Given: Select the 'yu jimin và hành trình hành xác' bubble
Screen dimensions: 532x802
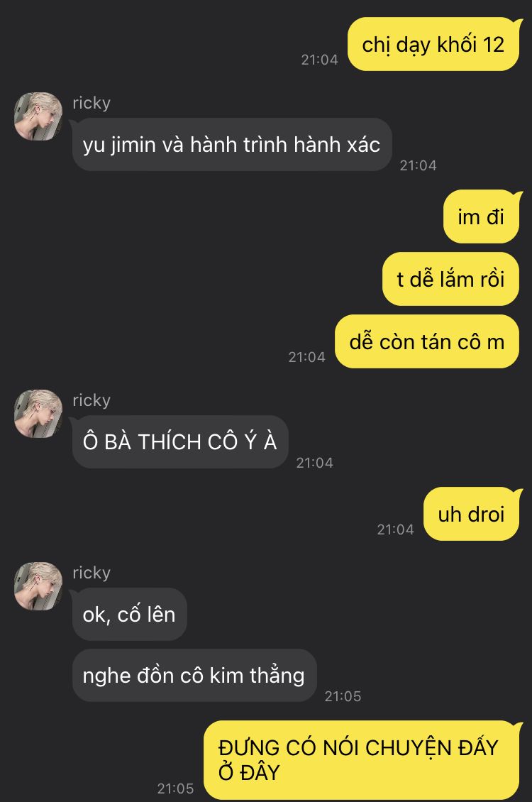Looking at the screenshot, I should pyautogui.click(x=231, y=145).
